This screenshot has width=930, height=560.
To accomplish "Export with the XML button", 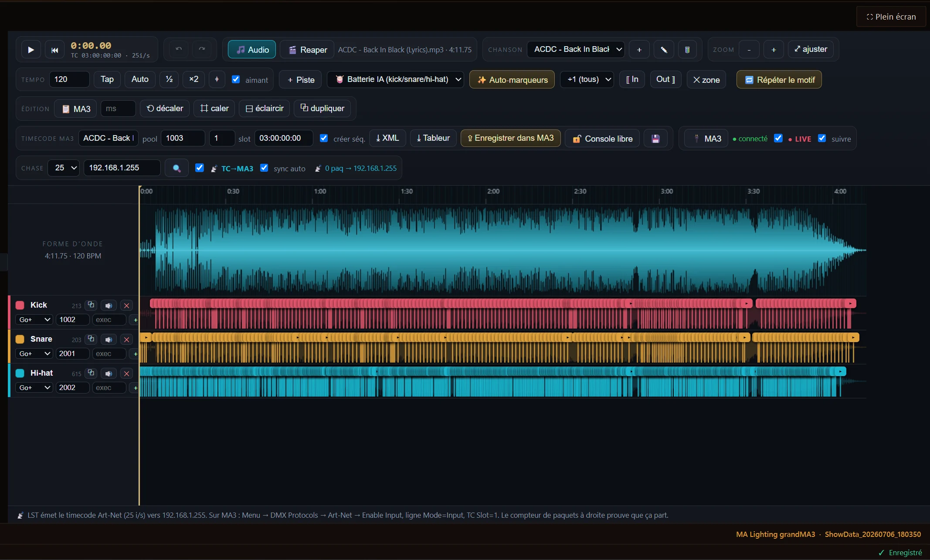I will [387, 138].
